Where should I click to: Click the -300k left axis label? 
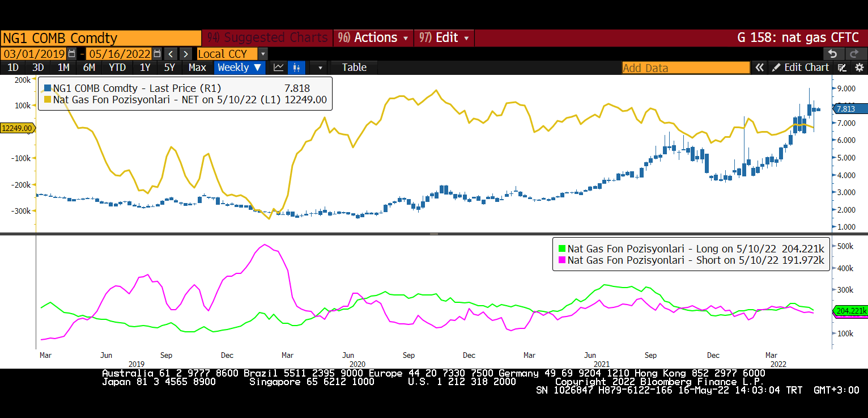pos(21,211)
